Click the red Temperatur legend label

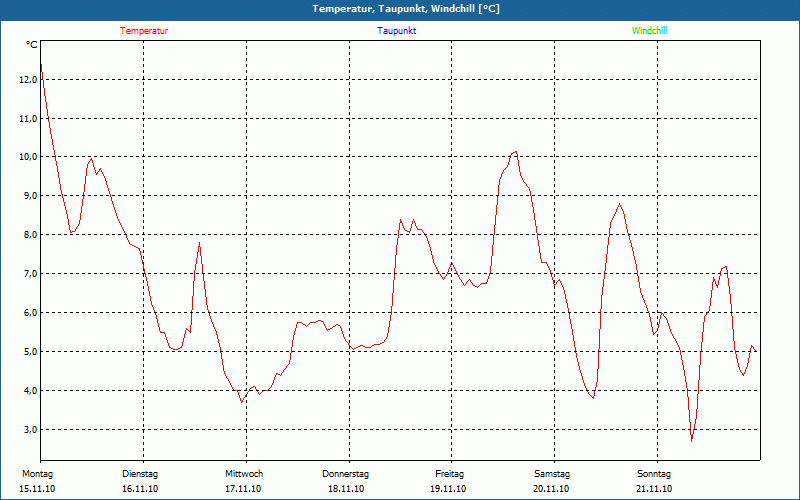(144, 31)
